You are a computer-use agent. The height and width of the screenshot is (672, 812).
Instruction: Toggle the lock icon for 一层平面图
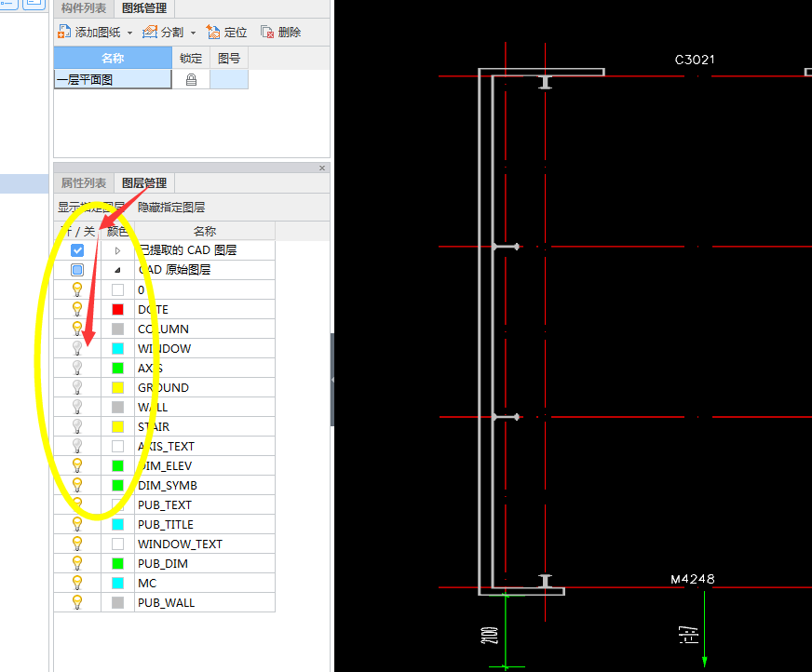[191, 80]
